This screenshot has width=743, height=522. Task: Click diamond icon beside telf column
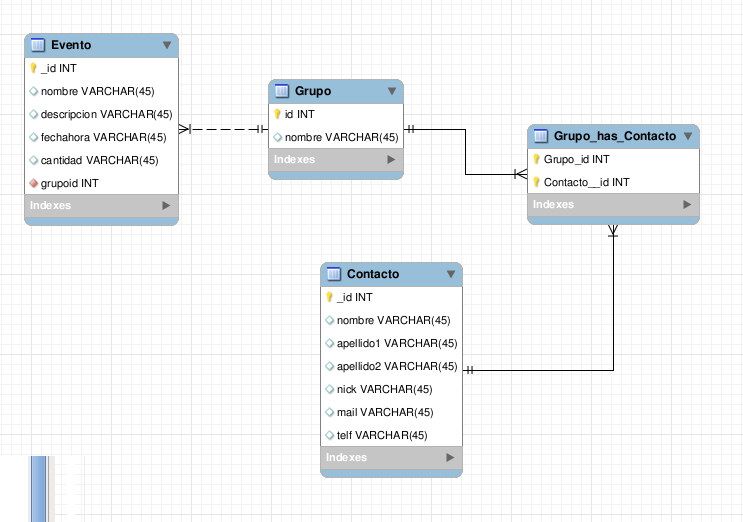(x=330, y=435)
